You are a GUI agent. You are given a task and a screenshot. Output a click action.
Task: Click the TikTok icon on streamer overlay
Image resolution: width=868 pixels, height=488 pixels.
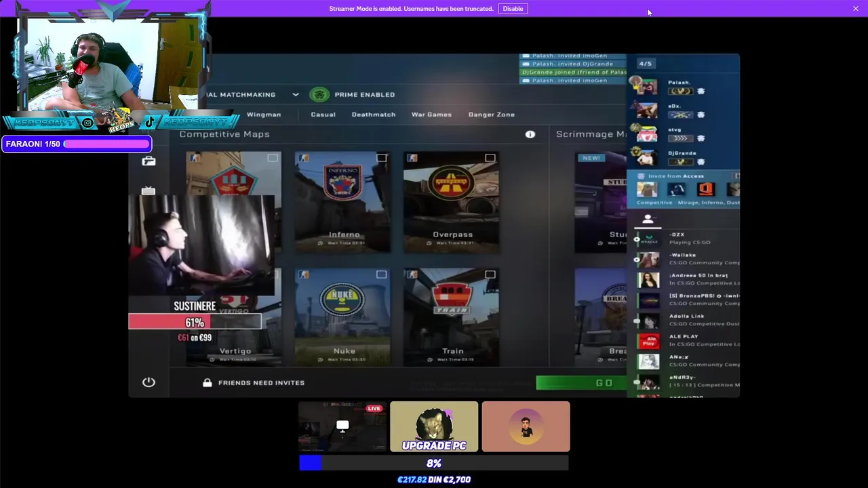(149, 123)
